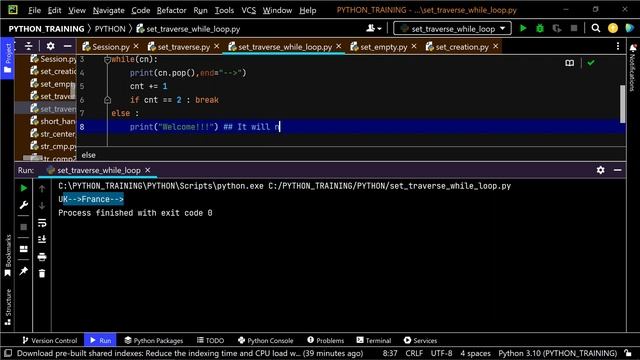
Task: Open Python Console tool window
Action: [265, 340]
